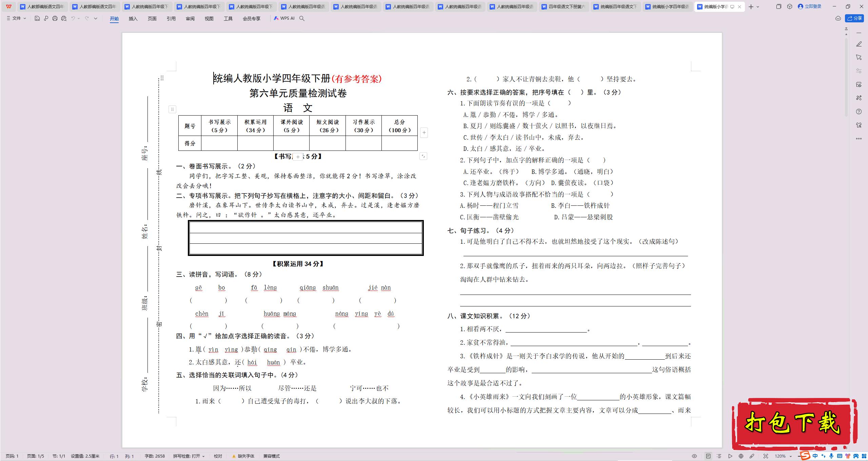Open WPS AI assistant
Image resolution: width=868 pixels, height=461 pixels.
(284, 18)
